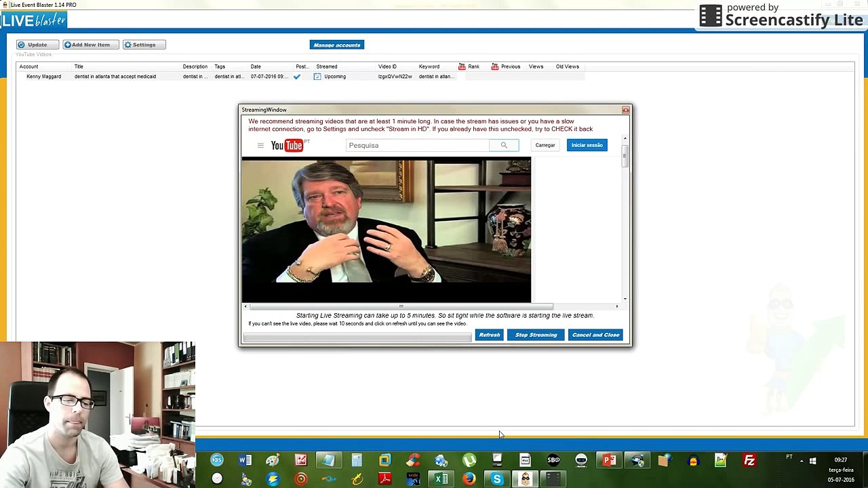Open the Kindle taskbar icon
The width and height of the screenshot is (868, 488).
click(x=413, y=479)
